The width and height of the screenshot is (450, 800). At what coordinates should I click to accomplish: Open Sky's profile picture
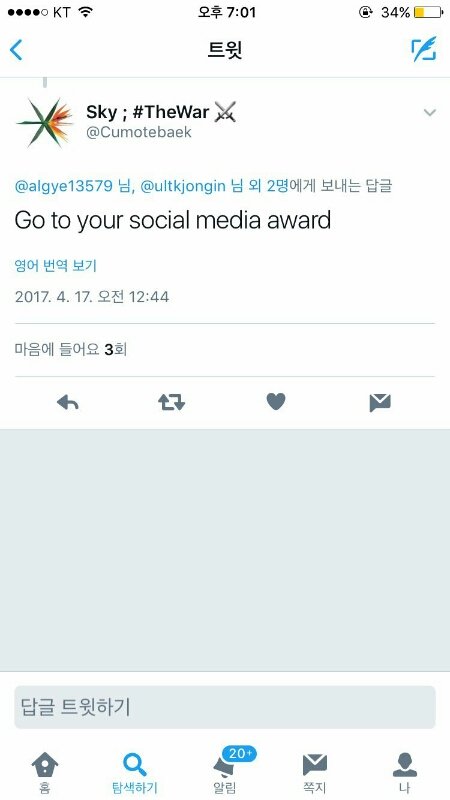(46, 123)
